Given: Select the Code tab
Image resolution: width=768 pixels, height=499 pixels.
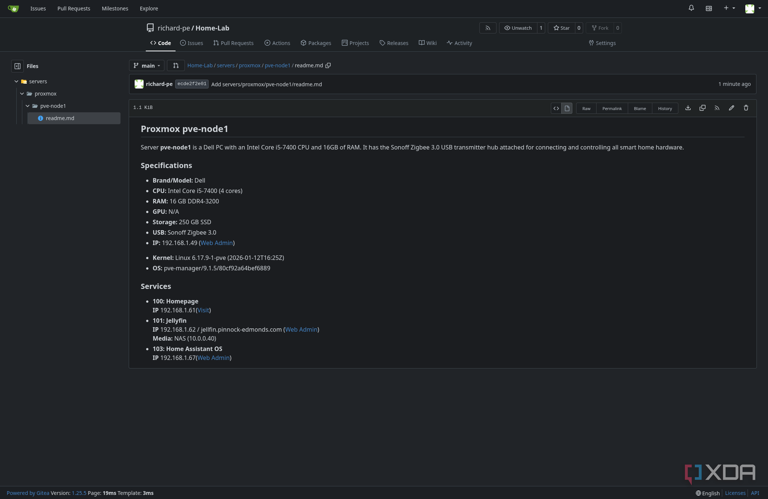Looking at the screenshot, I should coord(161,43).
